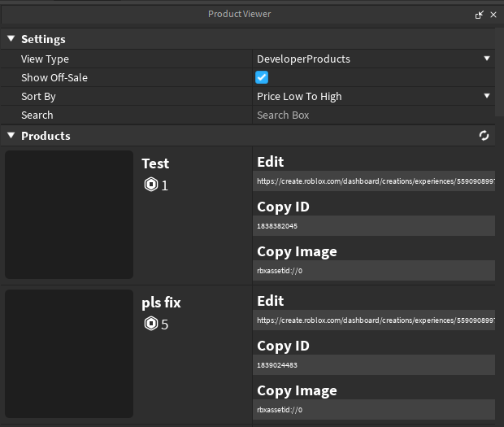Click the Test product thumbnail
504x427 pixels.
(69, 215)
